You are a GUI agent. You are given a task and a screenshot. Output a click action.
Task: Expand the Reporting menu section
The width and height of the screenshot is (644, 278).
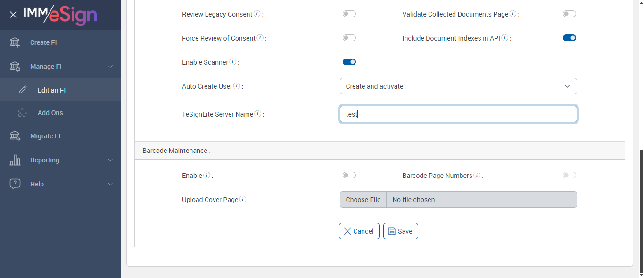pos(110,160)
